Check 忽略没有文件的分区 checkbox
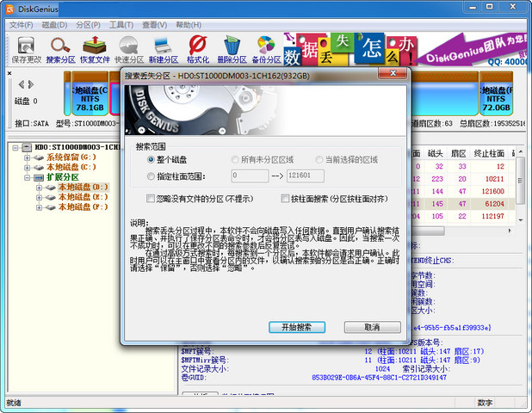The image size is (532, 413). [x=151, y=199]
